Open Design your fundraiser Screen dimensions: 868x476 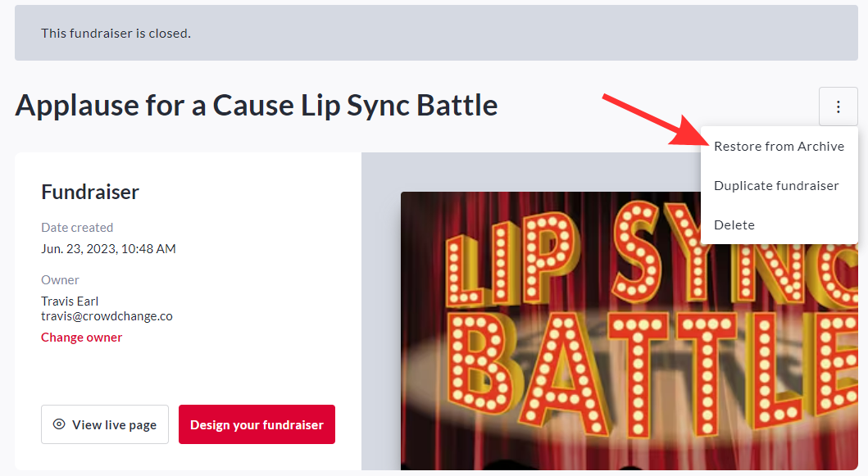click(257, 424)
